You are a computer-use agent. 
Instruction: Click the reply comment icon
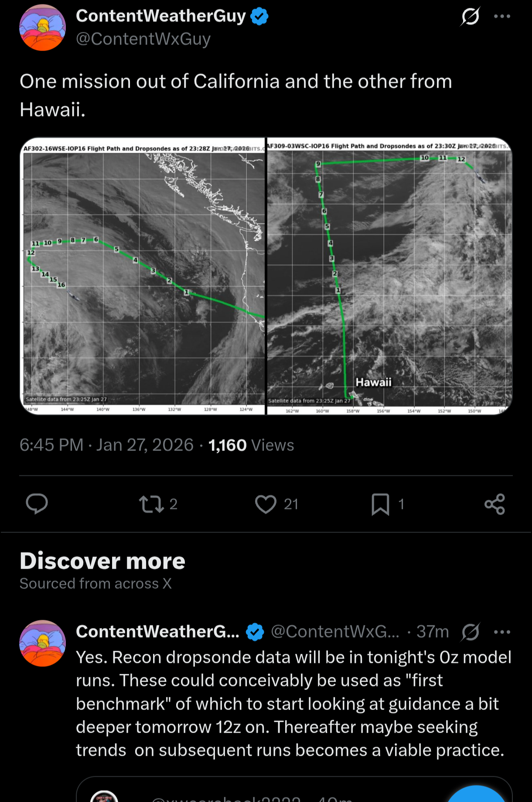37,504
